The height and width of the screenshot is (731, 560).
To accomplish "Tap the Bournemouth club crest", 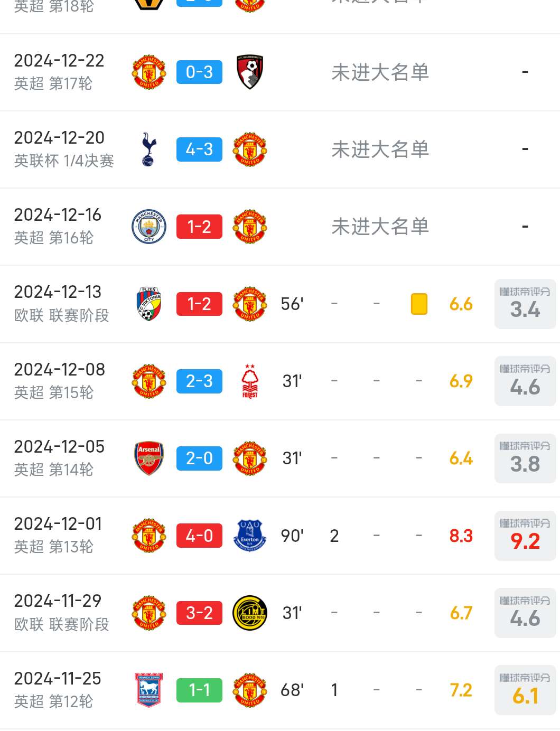I will point(250,72).
